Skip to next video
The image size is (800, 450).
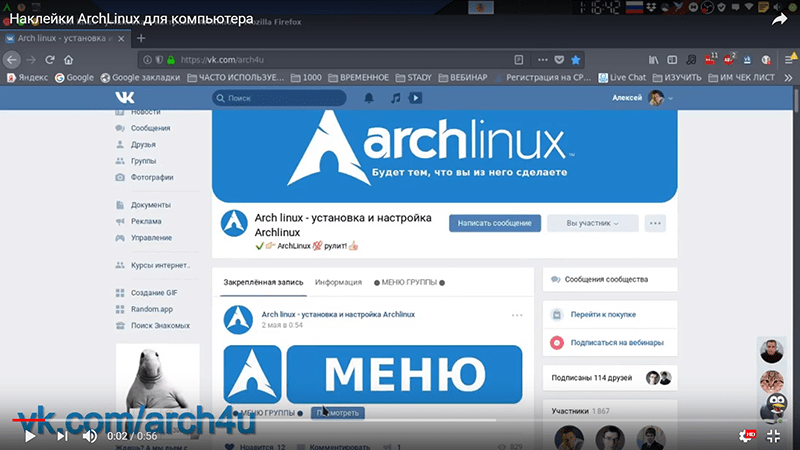[x=62, y=436]
